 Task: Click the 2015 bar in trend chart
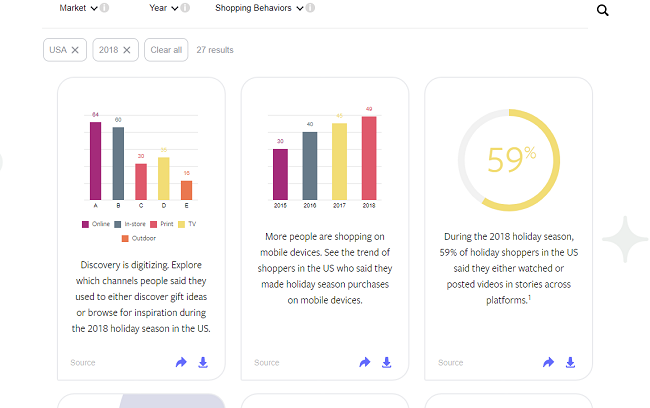tap(280, 175)
